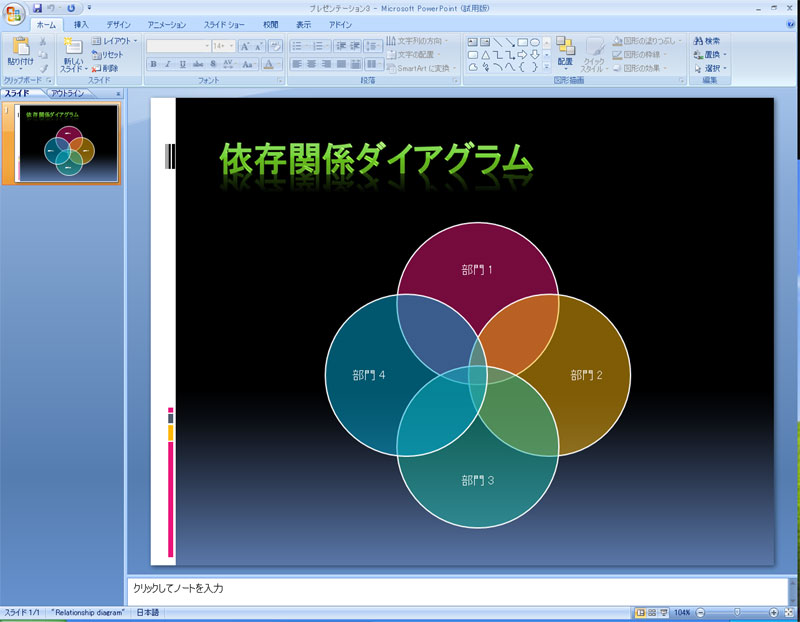Switch to slide sorter view in status bar
The width and height of the screenshot is (800, 622).
651,612
